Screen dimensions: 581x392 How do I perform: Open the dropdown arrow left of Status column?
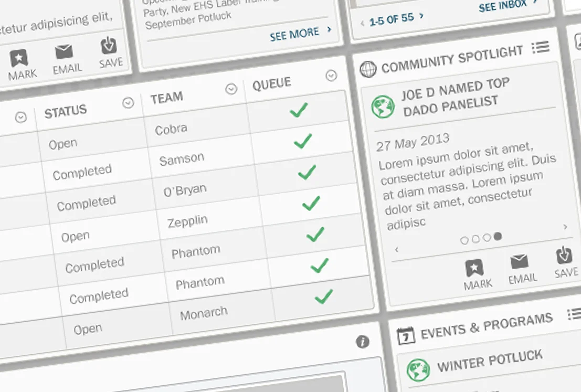(21, 118)
